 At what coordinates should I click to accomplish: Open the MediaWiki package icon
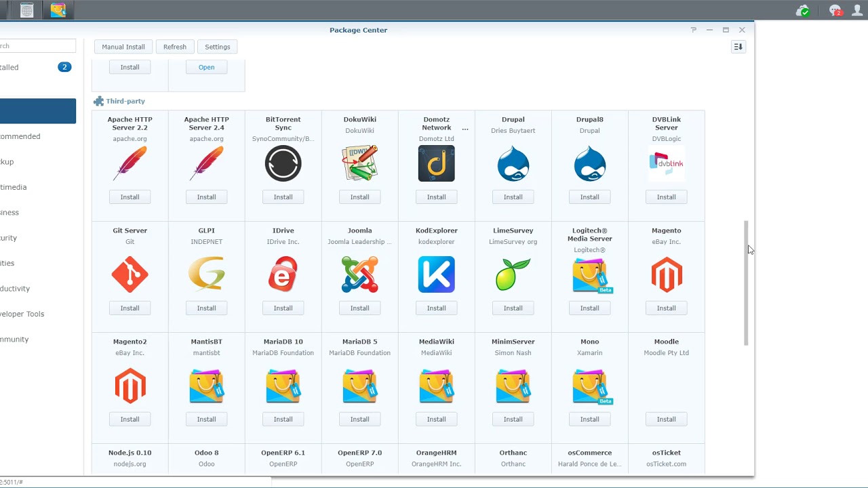coord(436,386)
